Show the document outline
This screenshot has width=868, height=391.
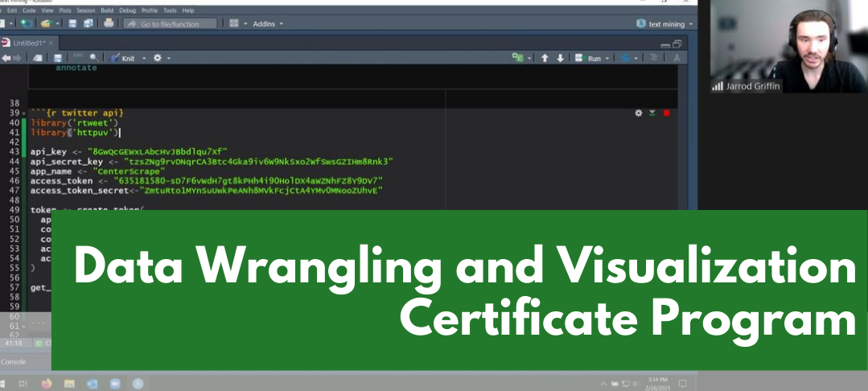coord(654,58)
